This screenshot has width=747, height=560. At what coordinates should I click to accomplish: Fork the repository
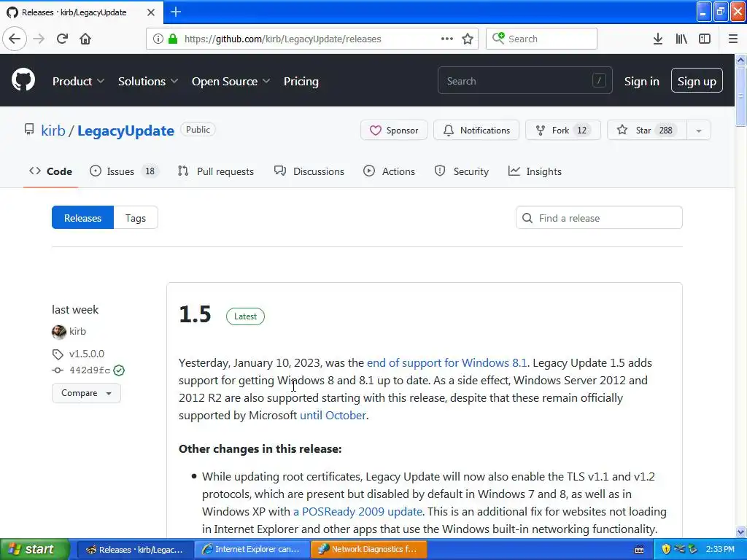point(562,131)
